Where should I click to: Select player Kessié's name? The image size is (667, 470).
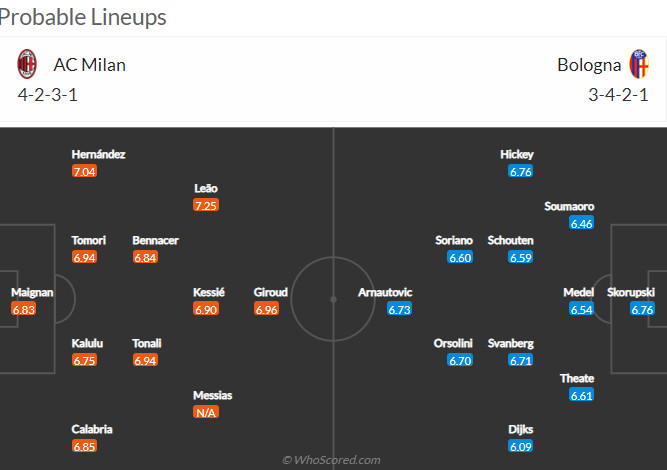pos(209,292)
